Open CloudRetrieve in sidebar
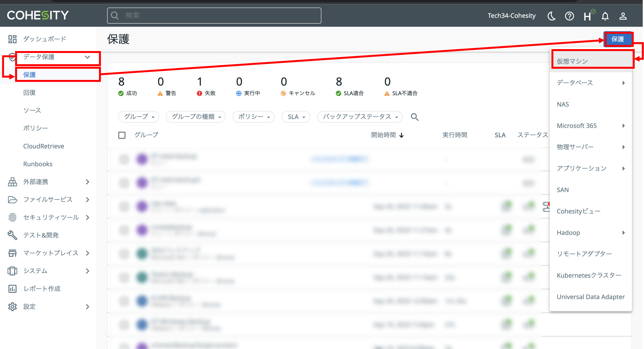 coord(44,146)
